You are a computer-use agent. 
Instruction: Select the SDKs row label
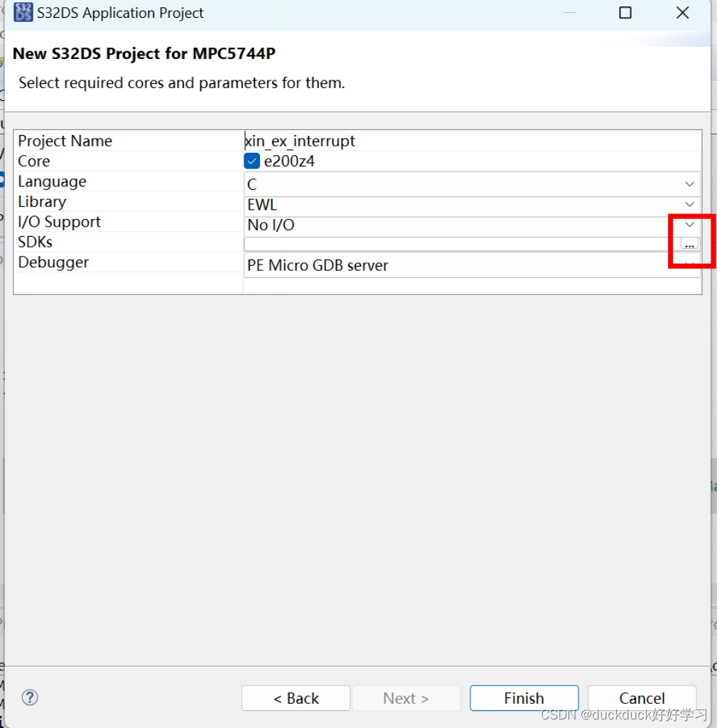coord(35,242)
